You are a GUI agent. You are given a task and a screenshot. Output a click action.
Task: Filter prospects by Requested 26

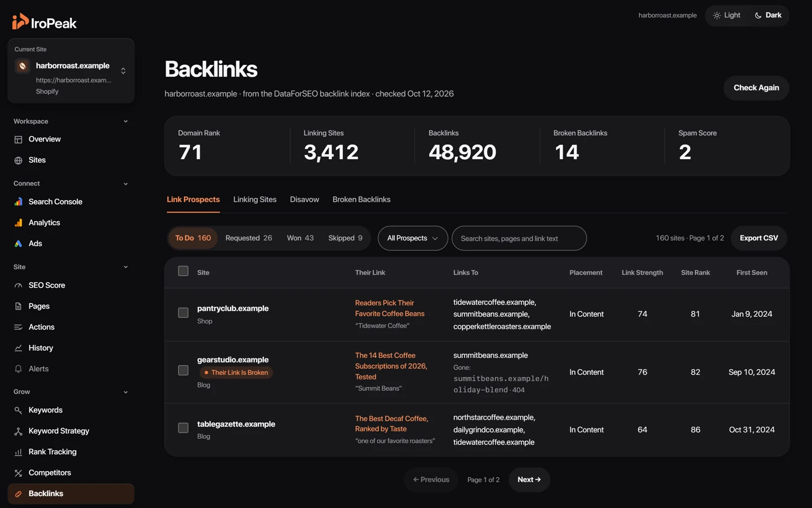[249, 238]
